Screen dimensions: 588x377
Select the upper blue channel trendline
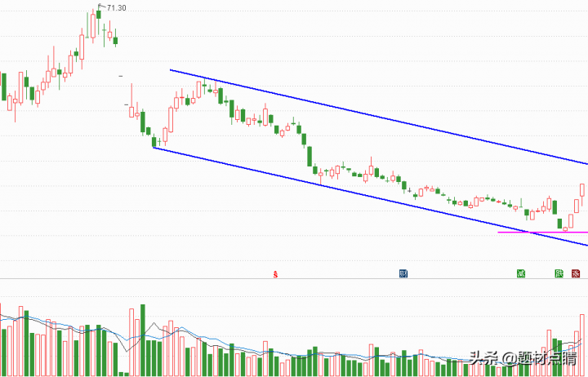tap(376, 116)
